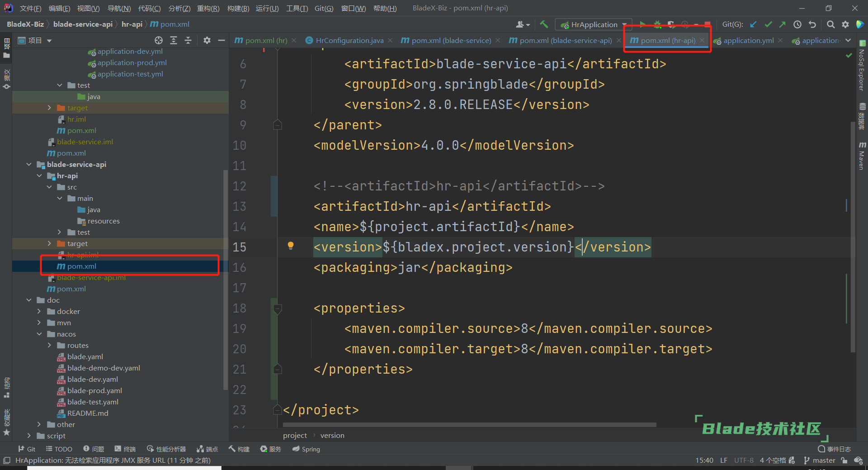The height and width of the screenshot is (470, 868).
Task: Open the 数据库 database side panel
Action: coord(862,116)
